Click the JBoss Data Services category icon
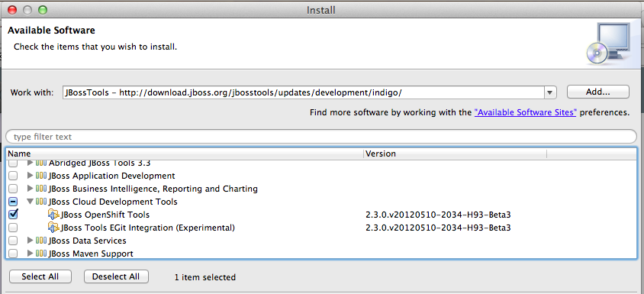 tap(41, 241)
